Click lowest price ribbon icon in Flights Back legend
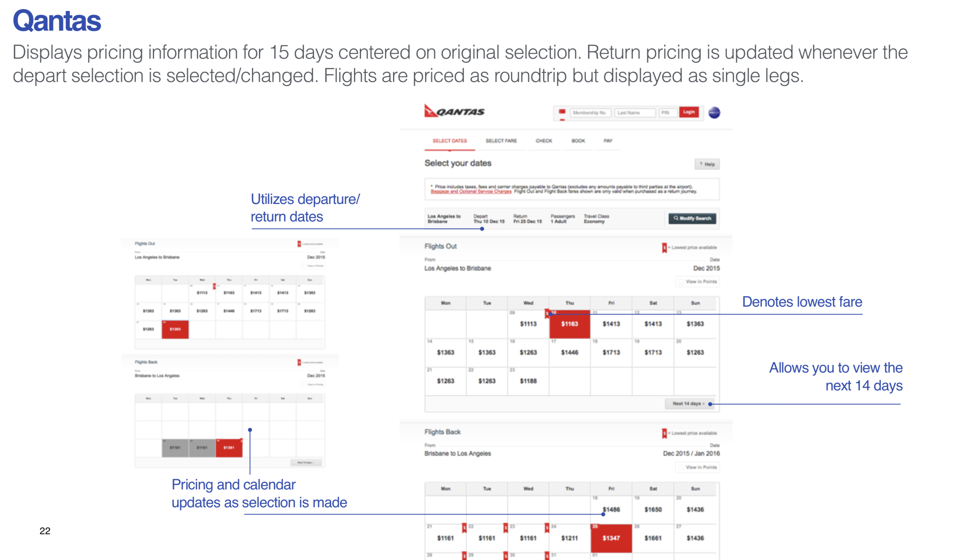 click(664, 433)
